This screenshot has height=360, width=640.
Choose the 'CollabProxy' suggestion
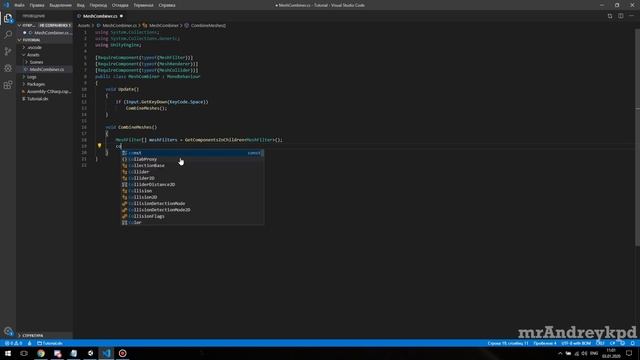[x=192, y=159]
